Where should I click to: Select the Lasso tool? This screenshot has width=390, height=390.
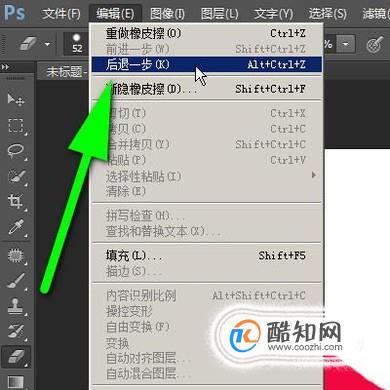(x=16, y=152)
